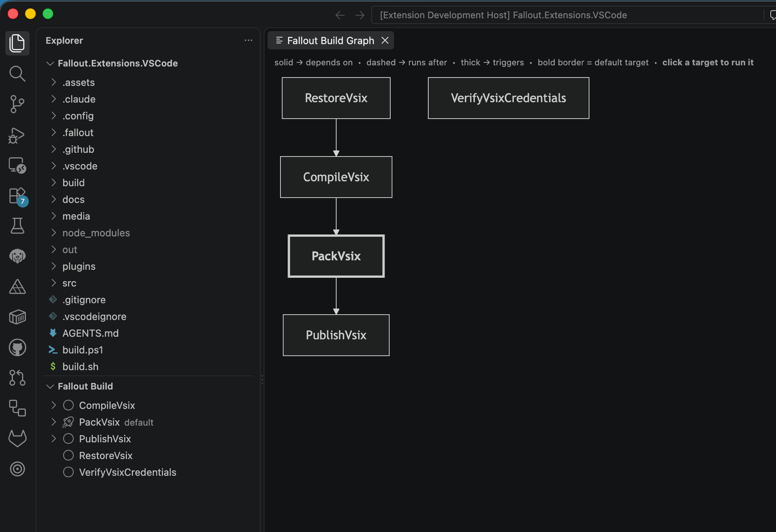Screen dimensions: 776x532
Task: Select the node_modules folder
Action: click(x=147, y=233)
